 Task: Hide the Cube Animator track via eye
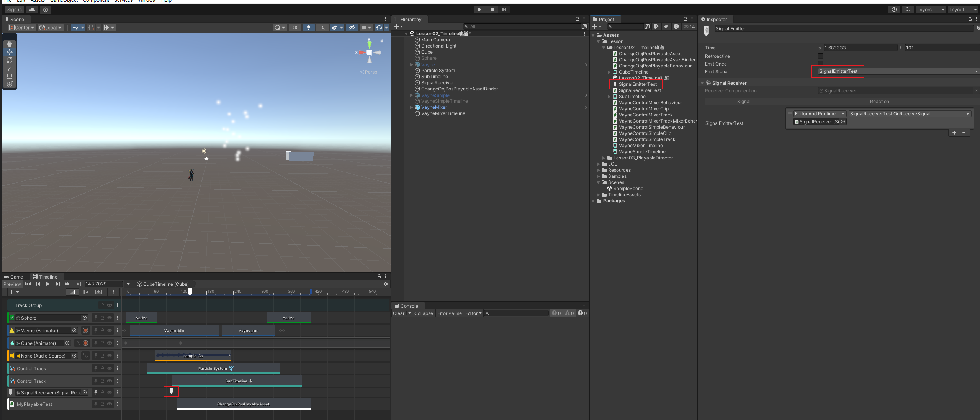110,343
